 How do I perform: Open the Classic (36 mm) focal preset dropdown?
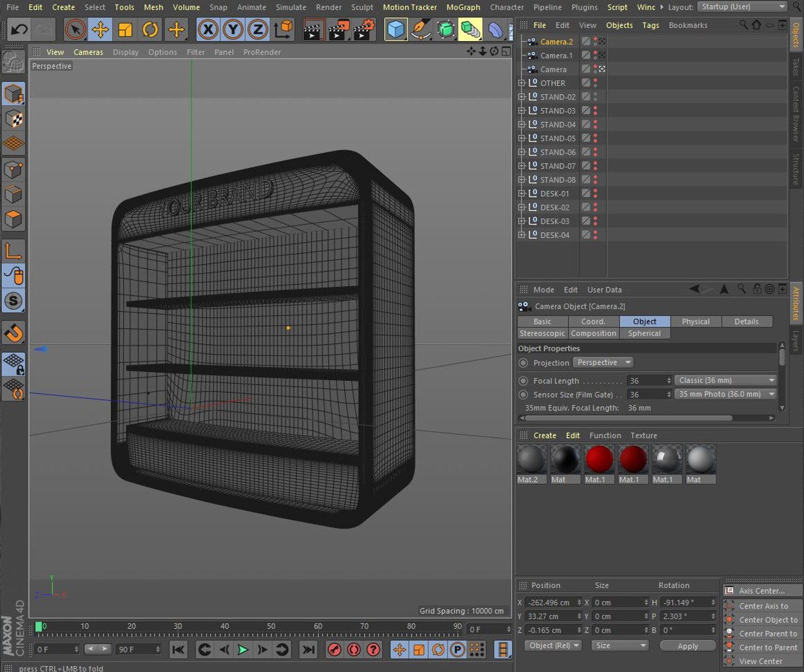[x=726, y=380]
